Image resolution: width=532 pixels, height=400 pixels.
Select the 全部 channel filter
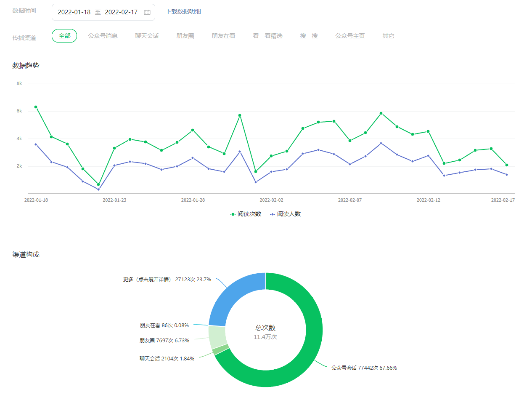[x=64, y=36]
